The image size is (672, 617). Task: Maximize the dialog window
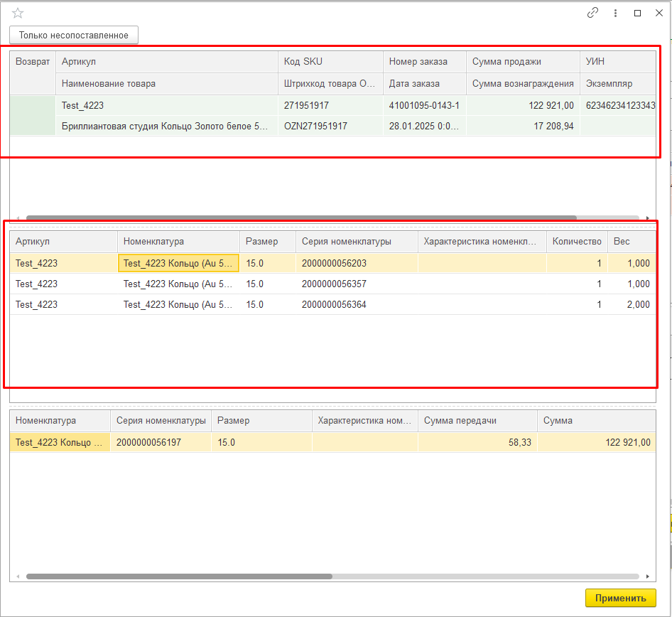[x=638, y=14]
